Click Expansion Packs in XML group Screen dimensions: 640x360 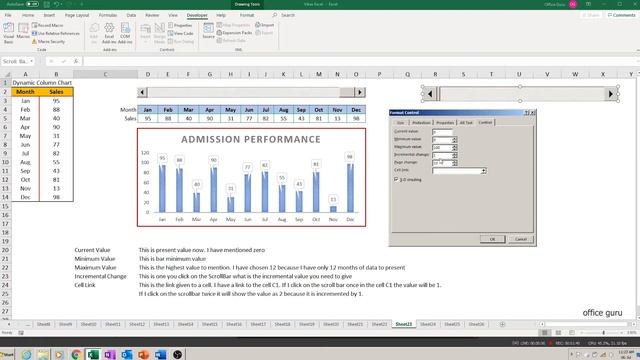point(234,33)
